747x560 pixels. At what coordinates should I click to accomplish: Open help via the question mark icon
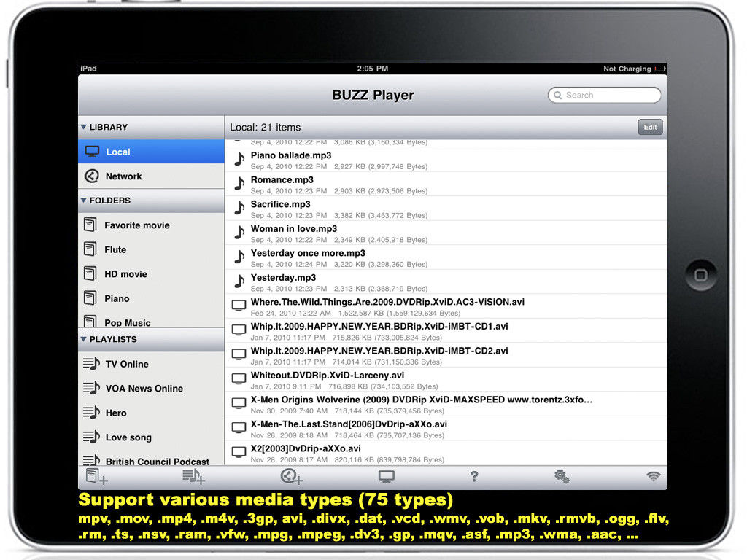point(474,476)
